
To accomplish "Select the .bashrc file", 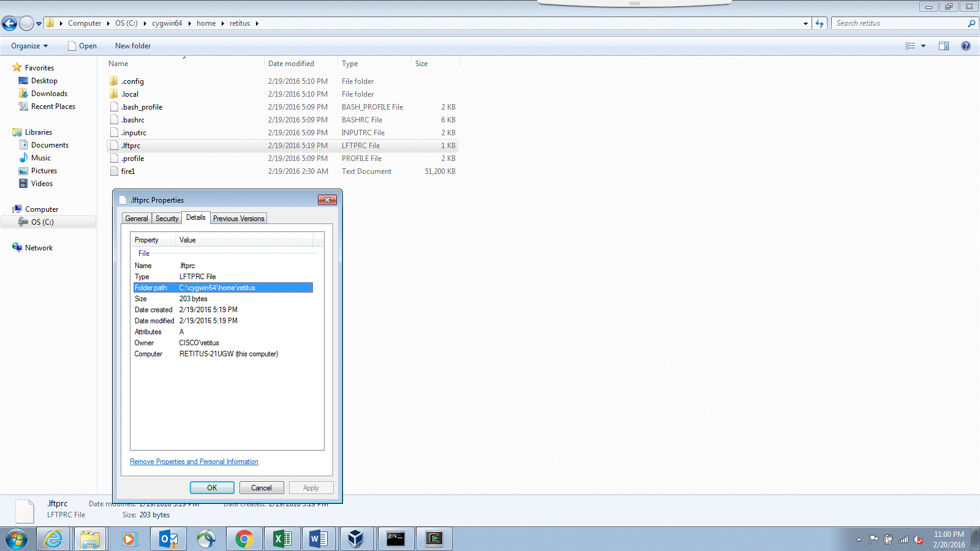I will pyautogui.click(x=133, y=120).
